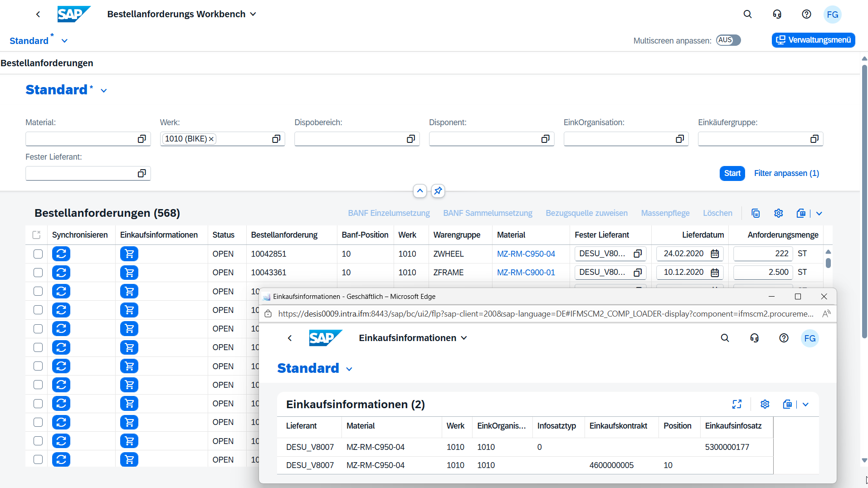Open the Verwaltungsmenü button

click(814, 40)
